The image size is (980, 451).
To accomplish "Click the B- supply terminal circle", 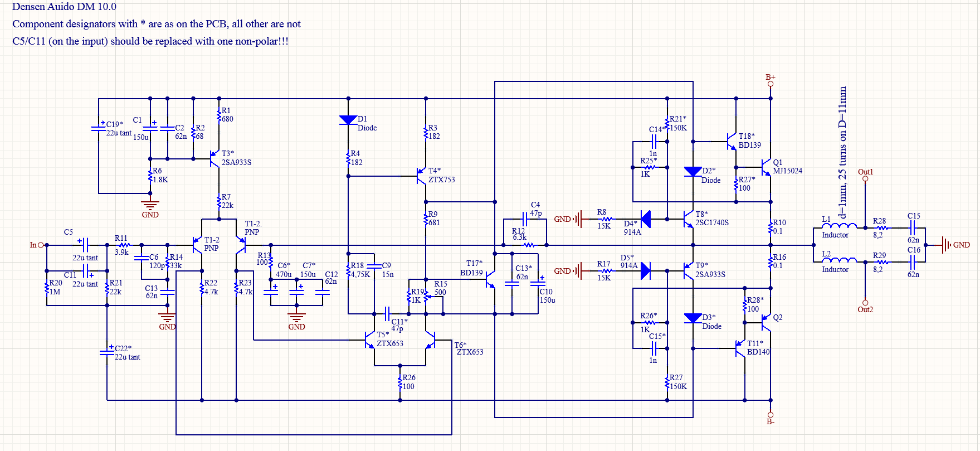I will pyautogui.click(x=771, y=415).
